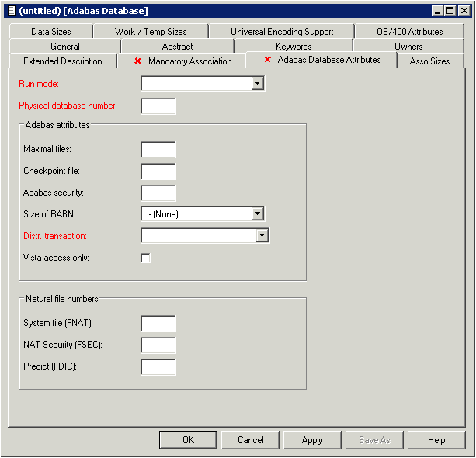Click the Apply button
This screenshot has width=476, height=458.
coord(312,440)
